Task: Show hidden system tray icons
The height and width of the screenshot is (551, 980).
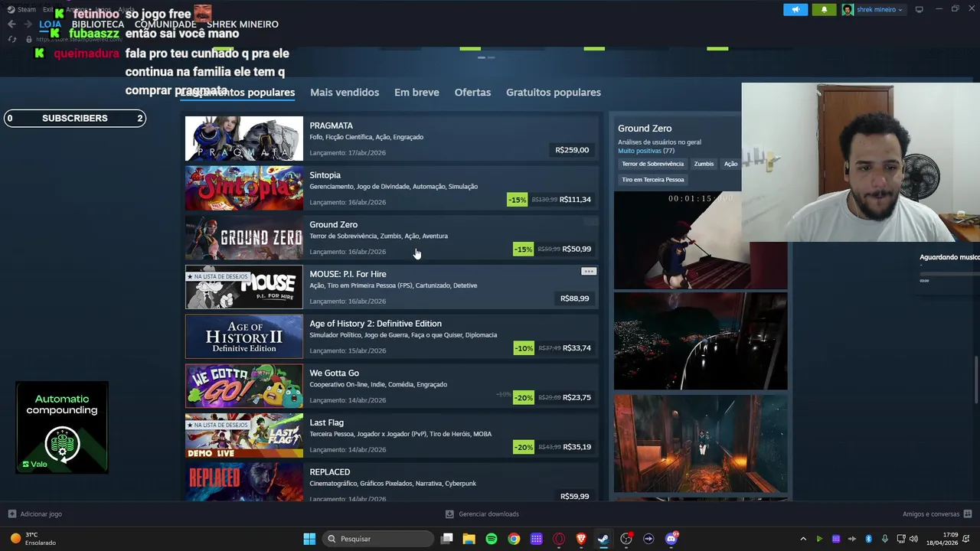Action: [x=803, y=539]
